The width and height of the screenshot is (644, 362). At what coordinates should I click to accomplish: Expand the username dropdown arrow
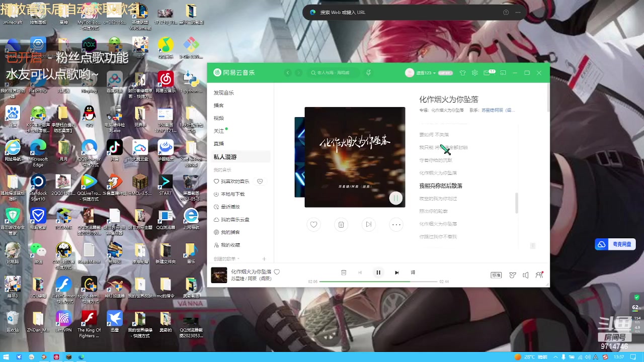pyautogui.click(x=434, y=73)
